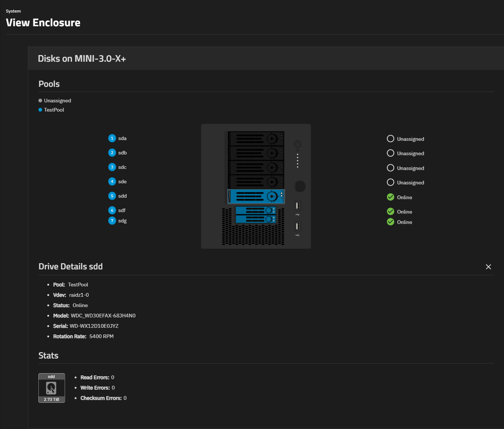Select the highlighted blue drive bay in enclosure
This screenshot has width=504, height=429.
[256, 196]
